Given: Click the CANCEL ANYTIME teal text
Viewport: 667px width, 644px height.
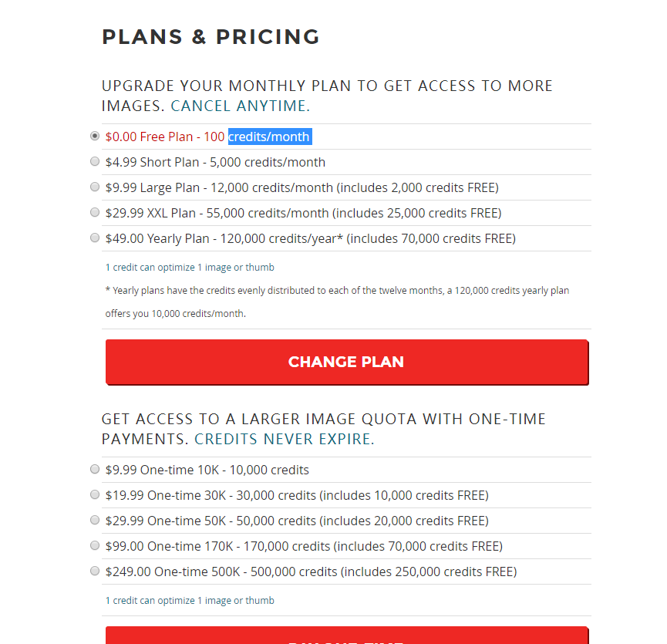Looking at the screenshot, I should coord(240,106).
